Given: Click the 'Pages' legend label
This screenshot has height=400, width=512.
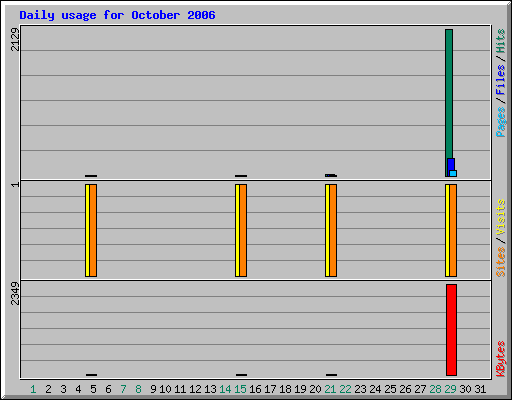Looking at the screenshot, I should [500, 122].
